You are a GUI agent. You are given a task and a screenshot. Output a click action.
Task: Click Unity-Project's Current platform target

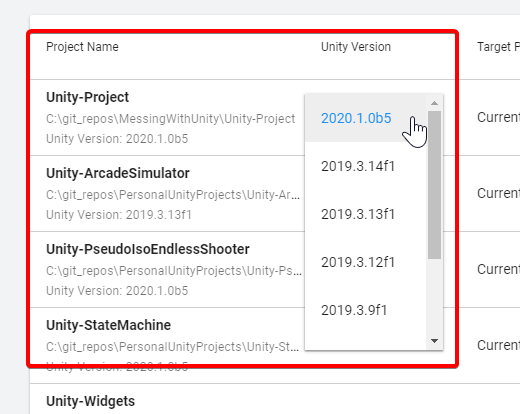point(498,117)
